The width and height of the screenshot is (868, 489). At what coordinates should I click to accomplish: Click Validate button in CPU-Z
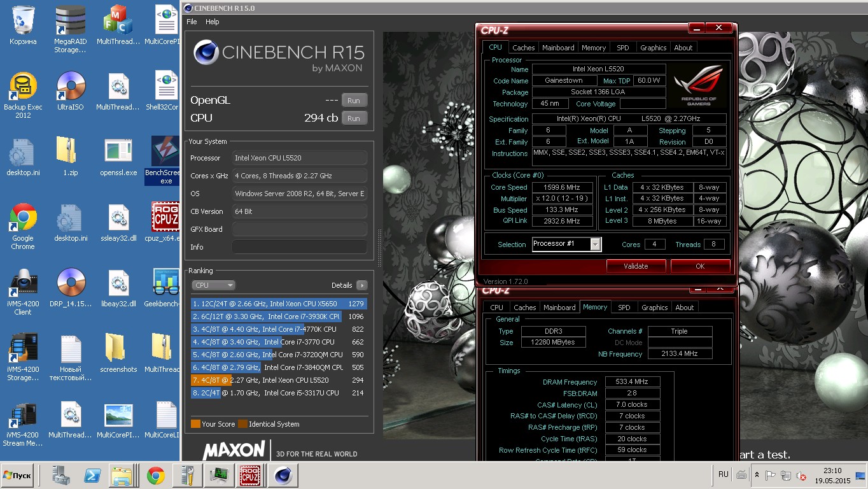tap(636, 266)
